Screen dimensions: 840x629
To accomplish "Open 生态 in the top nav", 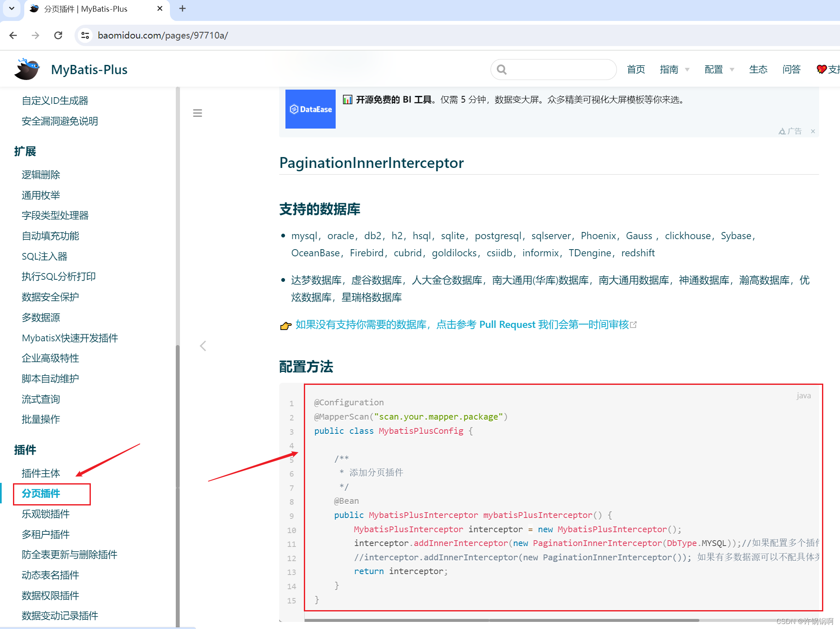I will 758,70.
